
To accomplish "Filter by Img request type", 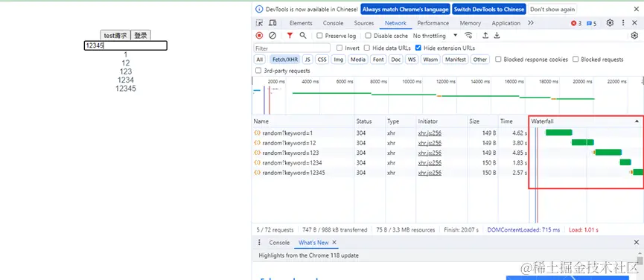I will [339, 60].
